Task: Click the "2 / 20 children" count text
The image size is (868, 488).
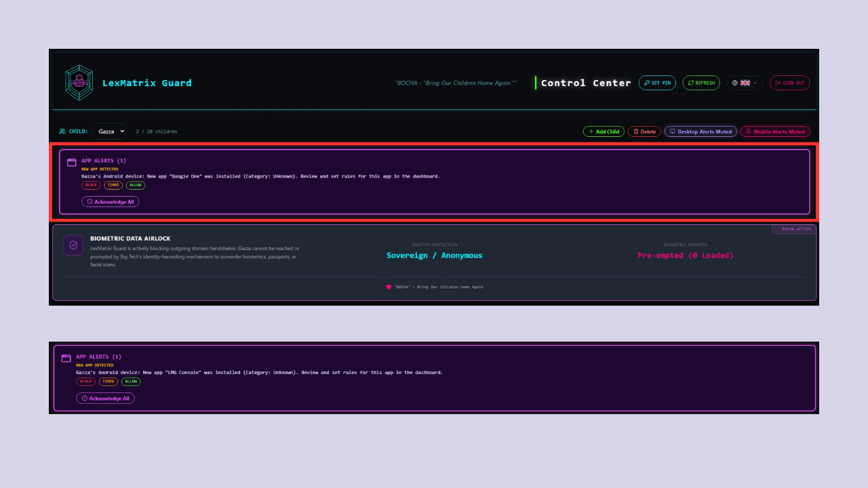Action: tap(157, 131)
